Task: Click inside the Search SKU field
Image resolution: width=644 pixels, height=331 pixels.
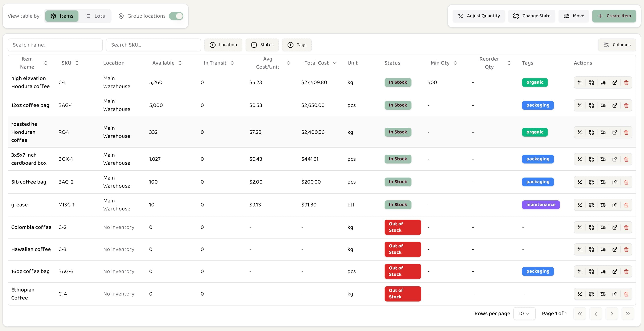Action: click(x=153, y=45)
